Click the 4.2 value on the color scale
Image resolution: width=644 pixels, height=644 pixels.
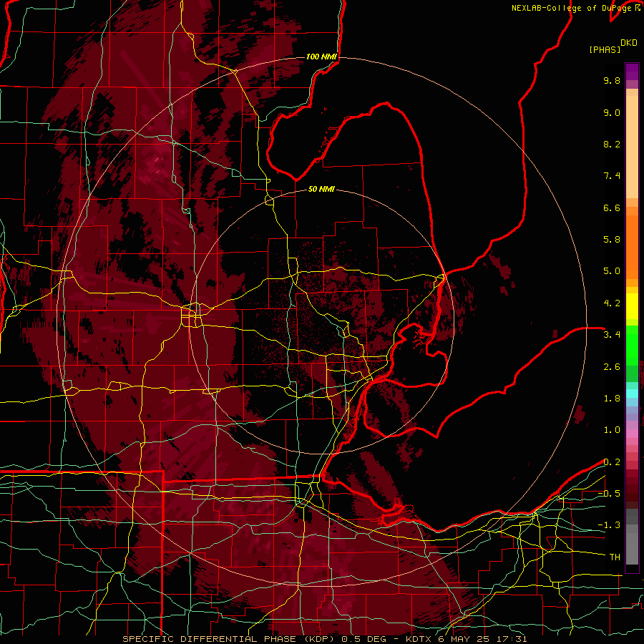point(612,303)
